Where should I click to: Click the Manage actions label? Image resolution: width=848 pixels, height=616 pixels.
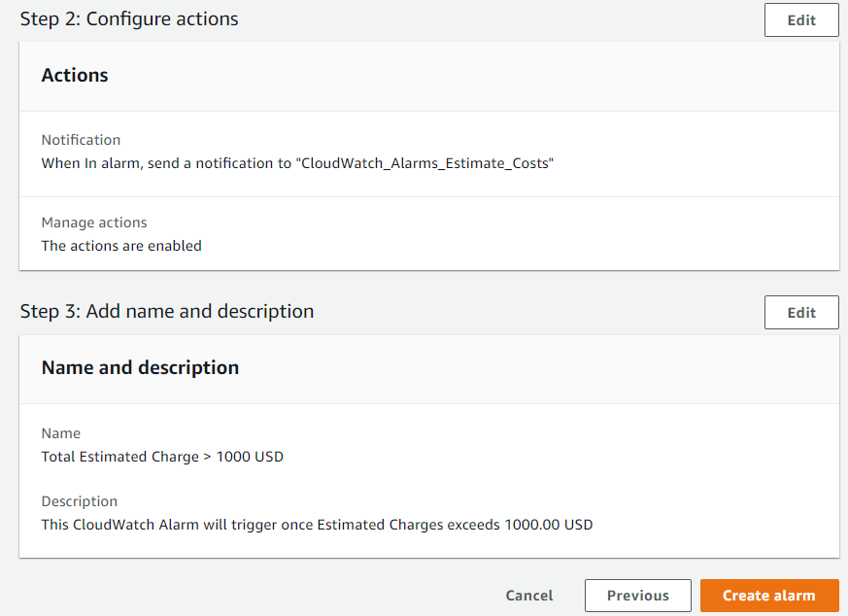94,222
